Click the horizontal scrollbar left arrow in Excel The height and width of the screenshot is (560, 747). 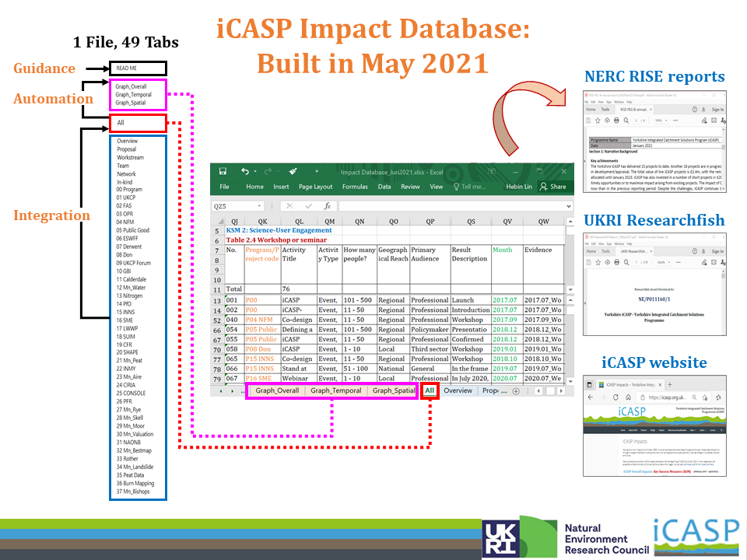click(538, 391)
